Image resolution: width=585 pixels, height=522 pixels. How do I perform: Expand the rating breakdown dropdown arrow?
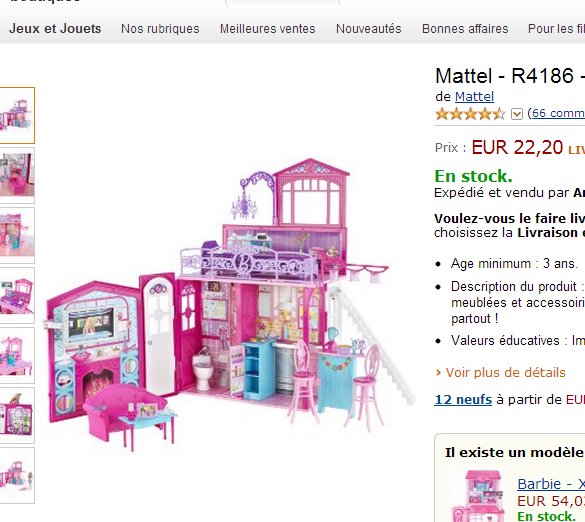pos(517,114)
